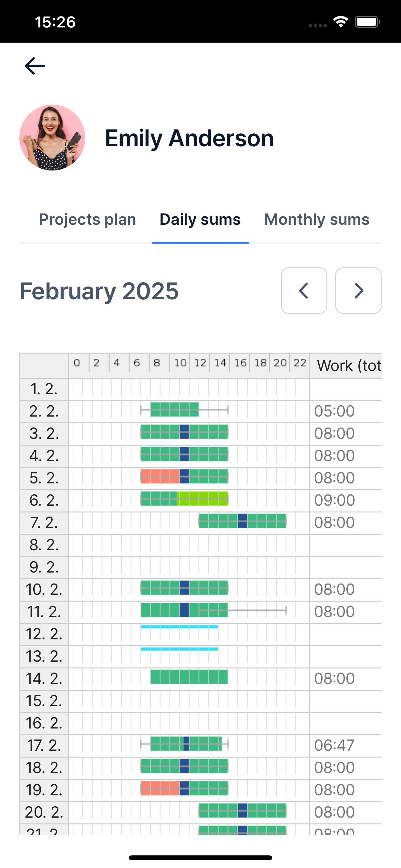The height and width of the screenshot is (868, 401).
Task: Select the cyan line on 12. 2.
Action: [179, 627]
